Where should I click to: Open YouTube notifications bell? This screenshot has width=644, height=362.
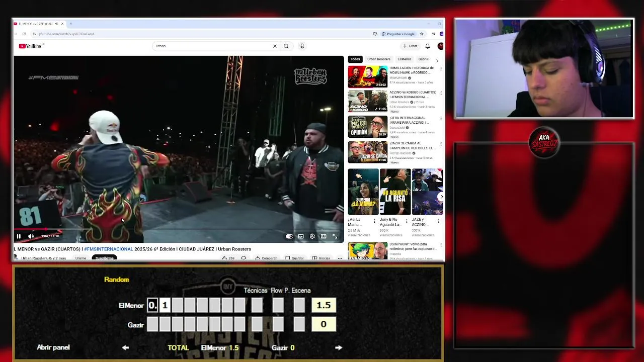(x=428, y=46)
